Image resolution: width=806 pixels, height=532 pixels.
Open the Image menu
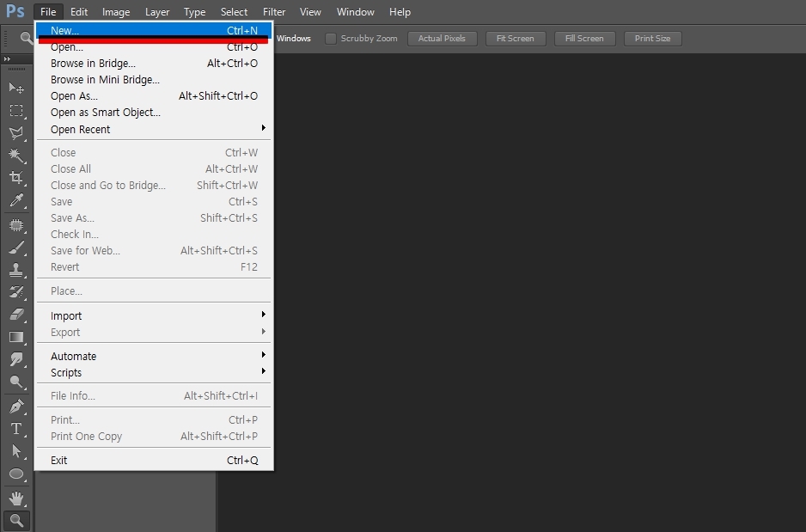tap(116, 12)
